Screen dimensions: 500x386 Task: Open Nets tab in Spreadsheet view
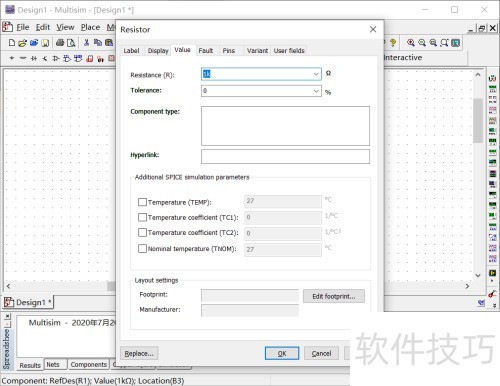click(53, 365)
